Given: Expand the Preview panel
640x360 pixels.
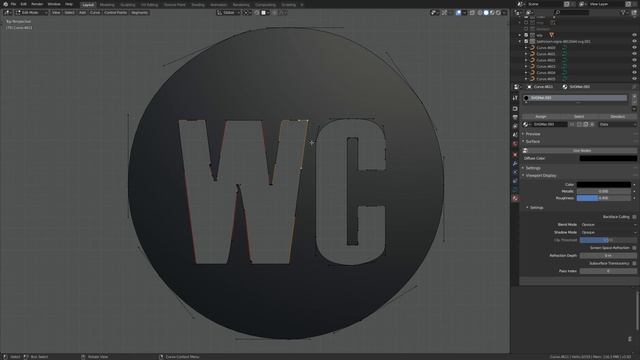Looking at the screenshot, I should (533, 134).
